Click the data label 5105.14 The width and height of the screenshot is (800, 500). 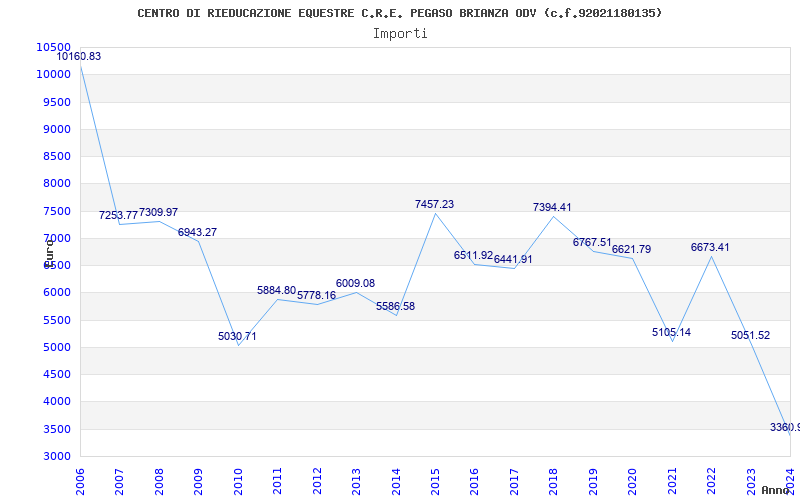pos(671,332)
